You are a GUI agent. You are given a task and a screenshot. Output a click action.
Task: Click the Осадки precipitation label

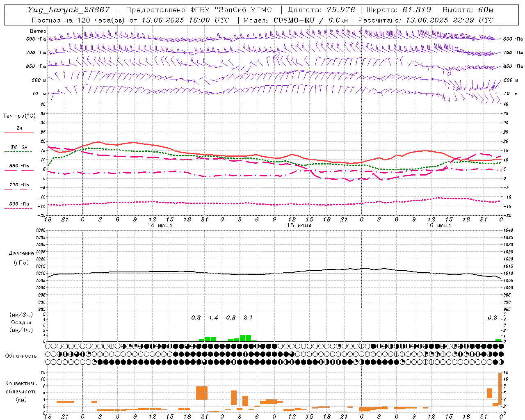tap(21, 322)
